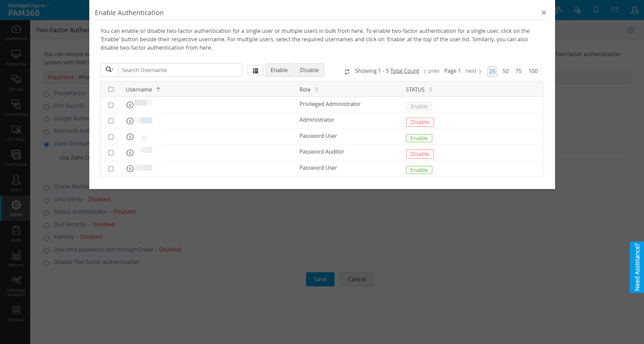Select the Radius Authenticator radio option
This screenshot has height=344, width=644.
click(x=47, y=213)
